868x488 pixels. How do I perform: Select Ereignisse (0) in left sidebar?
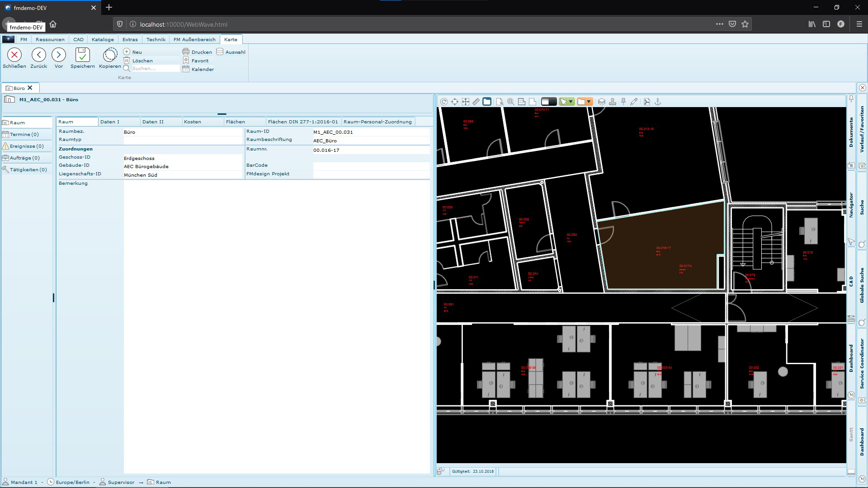click(x=27, y=146)
